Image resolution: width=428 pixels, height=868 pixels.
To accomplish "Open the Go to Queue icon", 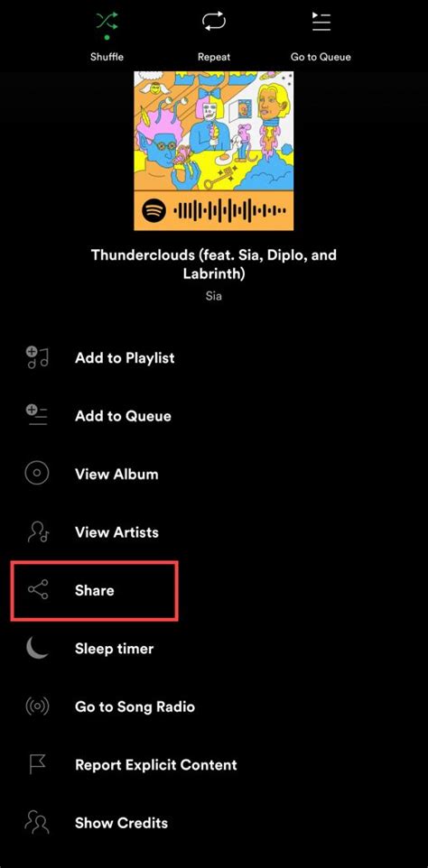I will (321, 22).
